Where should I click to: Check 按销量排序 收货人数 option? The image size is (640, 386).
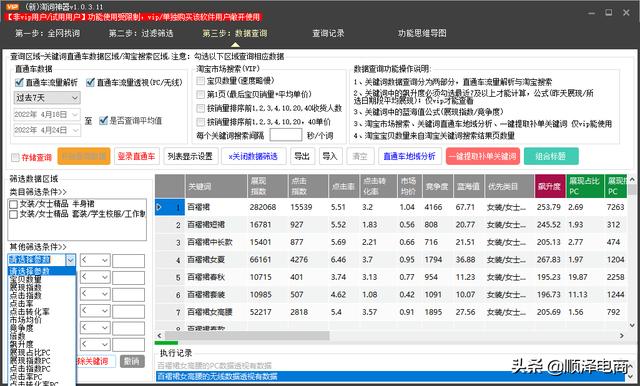[x=200, y=108]
